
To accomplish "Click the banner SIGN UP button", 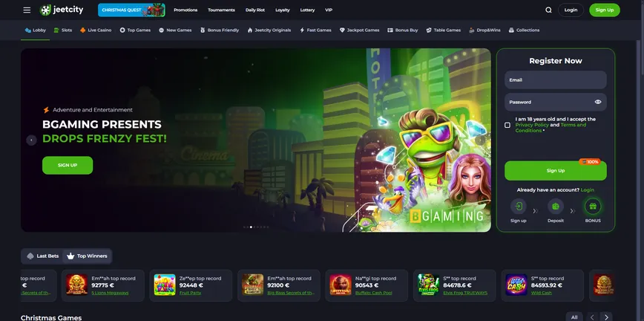I will point(68,165).
